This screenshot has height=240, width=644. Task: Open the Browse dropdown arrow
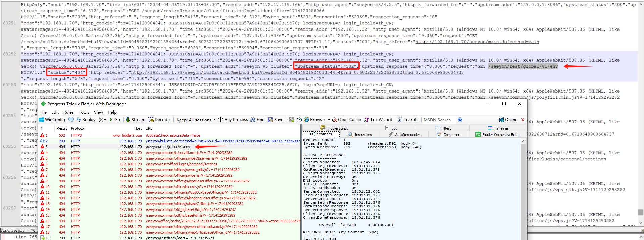[329, 120]
